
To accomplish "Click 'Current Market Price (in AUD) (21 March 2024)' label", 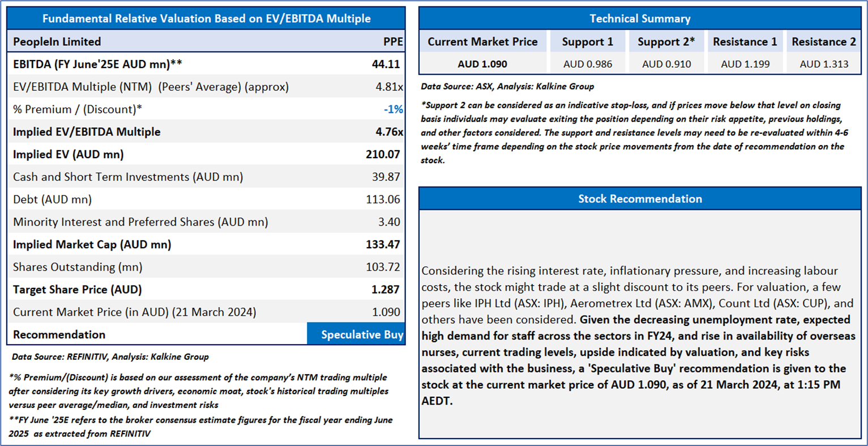I will 134,312.
